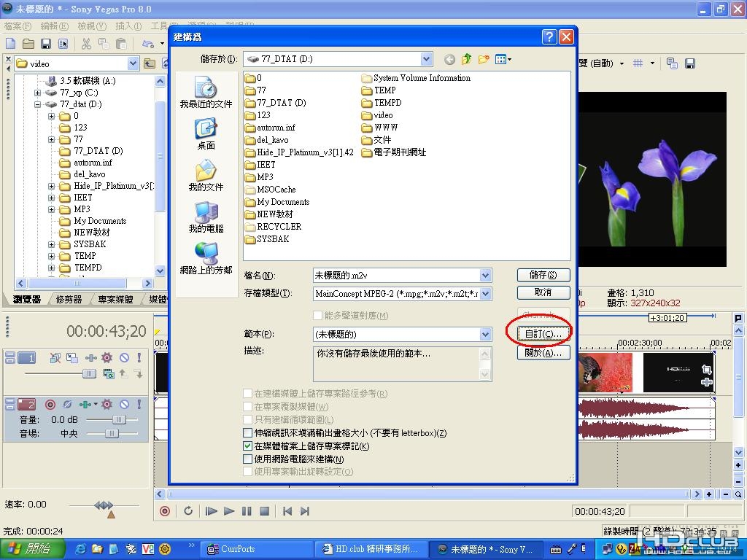This screenshot has height=560, width=747.
Task: Open the file name (檔名) dropdown
Action: [x=485, y=275]
